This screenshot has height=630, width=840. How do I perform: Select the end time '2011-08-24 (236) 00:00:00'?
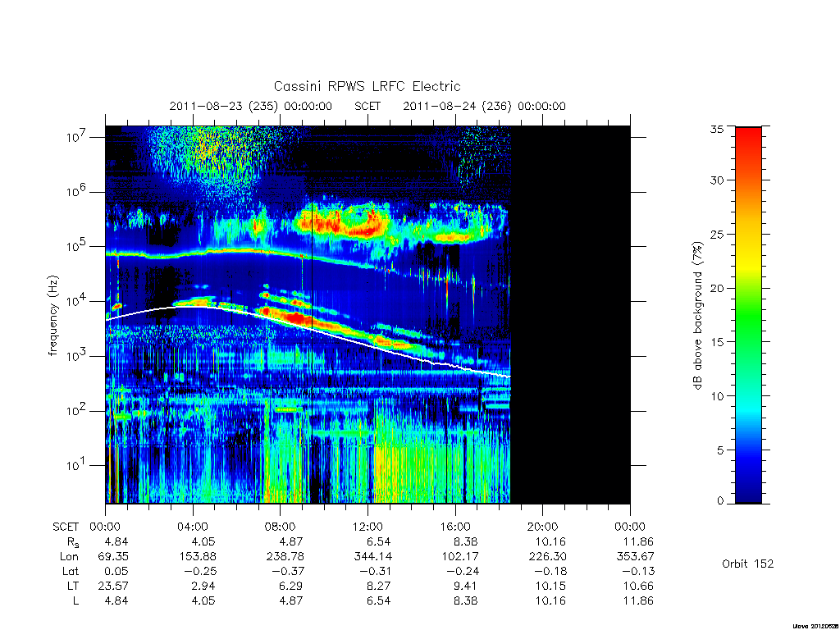(x=484, y=106)
